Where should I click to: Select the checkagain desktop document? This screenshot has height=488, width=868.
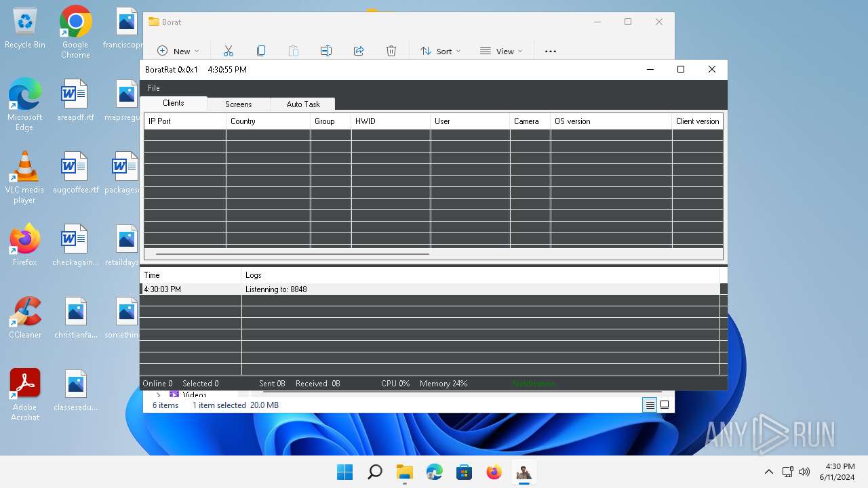tap(75, 245)
